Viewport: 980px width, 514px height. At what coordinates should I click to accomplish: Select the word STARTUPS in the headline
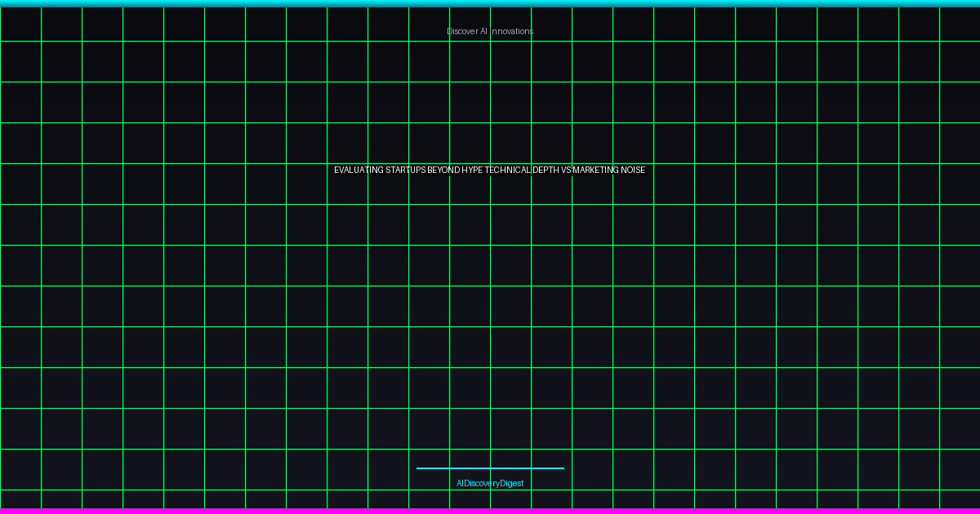coord(405,171)
